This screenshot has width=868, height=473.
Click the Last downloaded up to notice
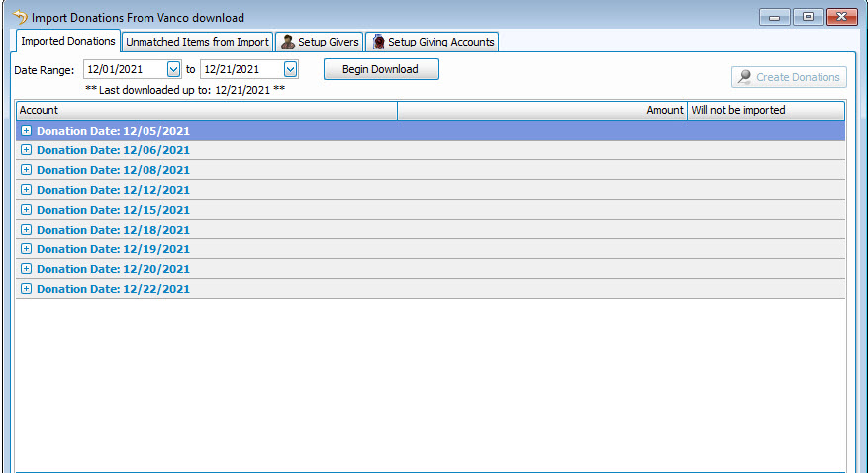pyautogui.click(x=185, y=90)
